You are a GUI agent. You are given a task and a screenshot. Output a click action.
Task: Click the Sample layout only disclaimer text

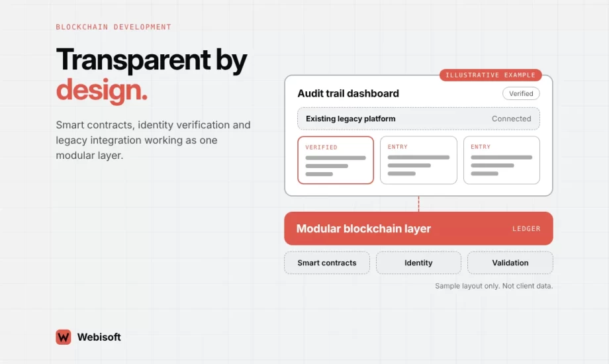coord(494,286)
